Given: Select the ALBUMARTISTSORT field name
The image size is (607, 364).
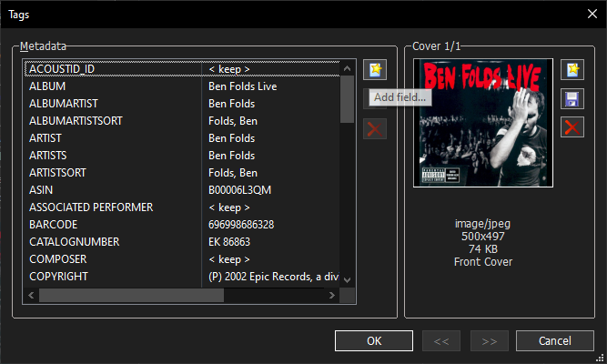Looking at the screenshot, I should pyautogui.click(x=76, y=121).
